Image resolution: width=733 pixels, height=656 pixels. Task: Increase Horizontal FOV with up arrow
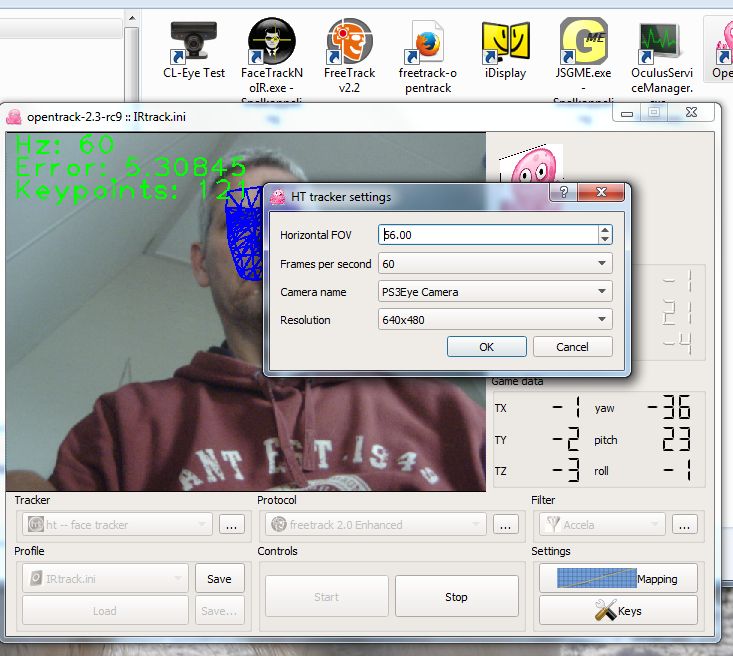(x=605, y=230)
